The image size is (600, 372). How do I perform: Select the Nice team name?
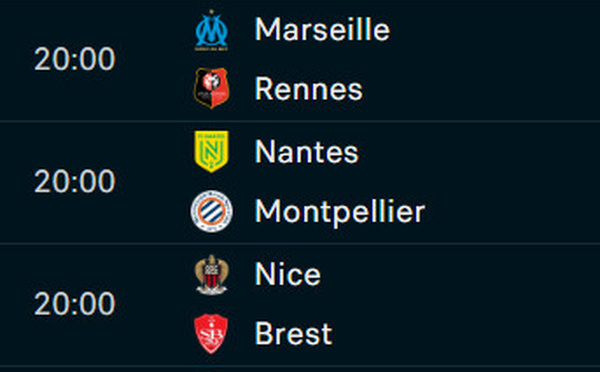coord(288,274)
